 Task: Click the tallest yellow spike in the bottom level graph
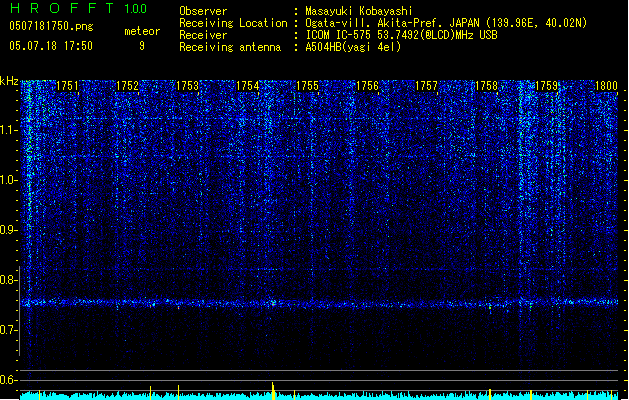coord(273,391)
